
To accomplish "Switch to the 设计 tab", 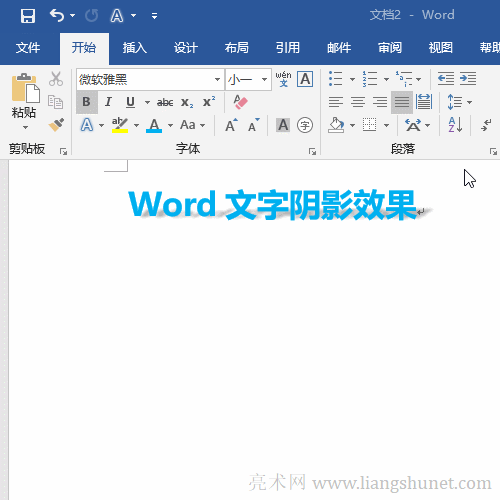I will (186, 48).
